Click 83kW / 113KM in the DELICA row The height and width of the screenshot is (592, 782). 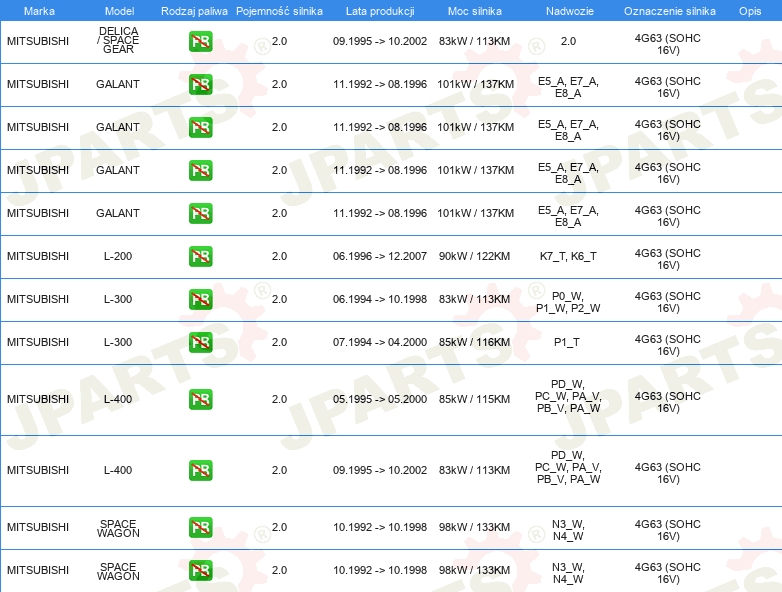click(x=474, y=41)
